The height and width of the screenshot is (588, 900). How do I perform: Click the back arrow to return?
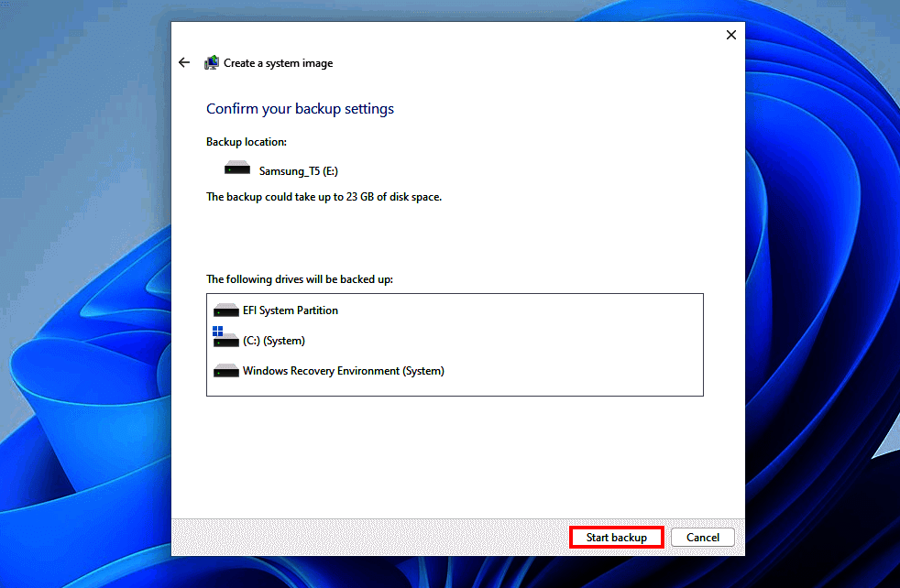coord(183,62)
